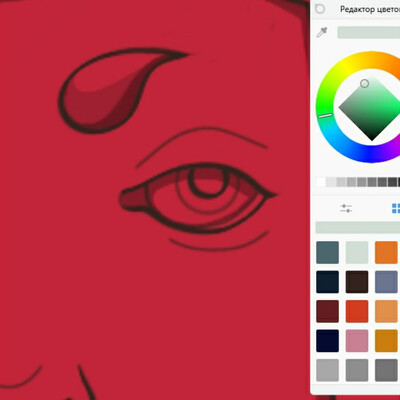This screenshot has width=400, height=400.
Task: Click the hue marker on color wheel
Action: (325, 115)
